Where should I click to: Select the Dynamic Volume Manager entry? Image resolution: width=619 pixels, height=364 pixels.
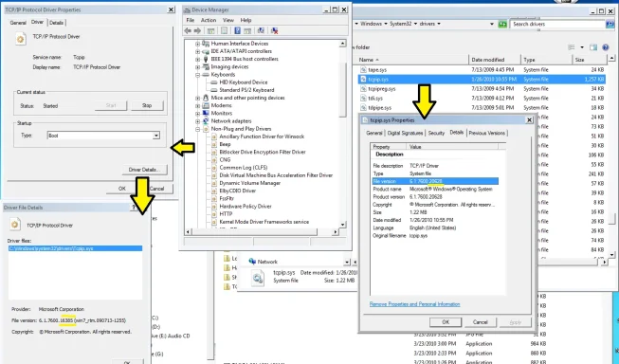click(x=250, y=183)
